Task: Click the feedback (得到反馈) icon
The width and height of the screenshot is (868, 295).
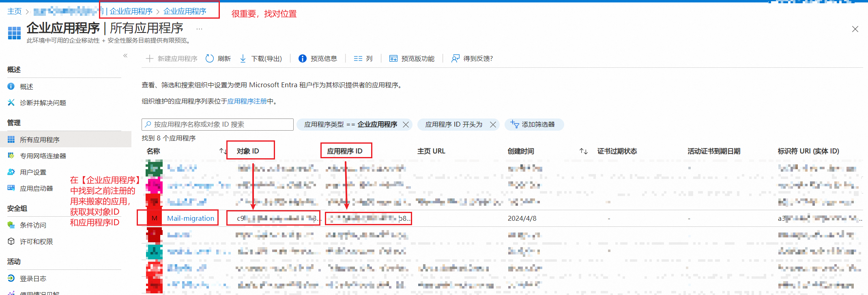Action: (x=455, y=59)
